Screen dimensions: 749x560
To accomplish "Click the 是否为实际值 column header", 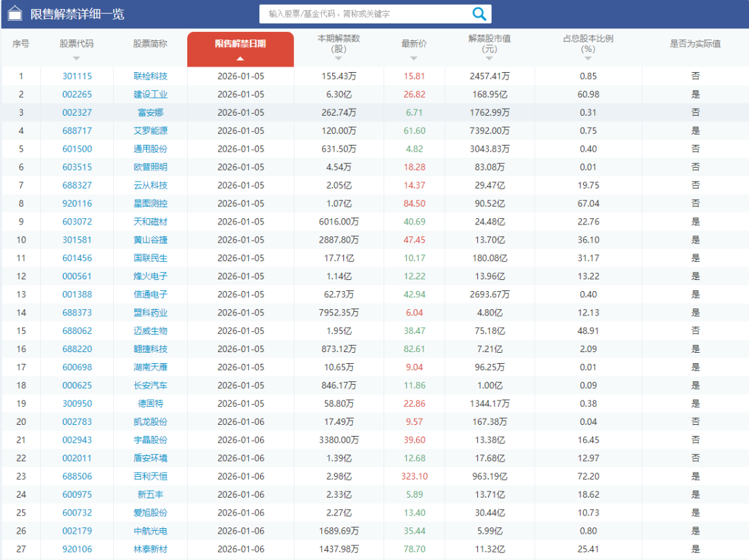I will pos(695,44).
